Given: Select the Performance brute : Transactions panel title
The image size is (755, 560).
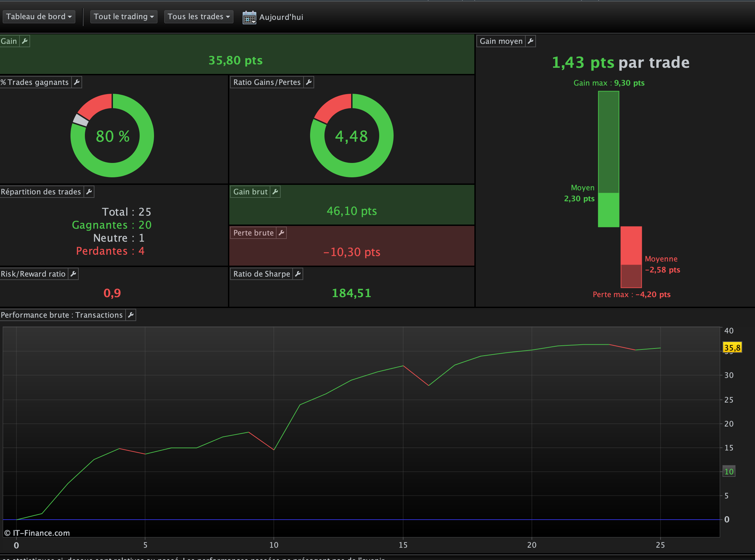Looking at the screenshot, I should click(x=62, y=315).
